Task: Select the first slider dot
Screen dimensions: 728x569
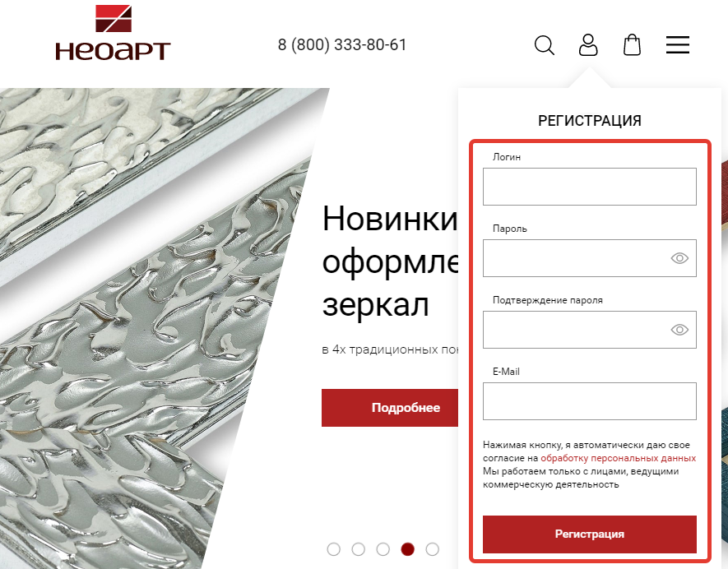Action: click(x=333, y=549)
